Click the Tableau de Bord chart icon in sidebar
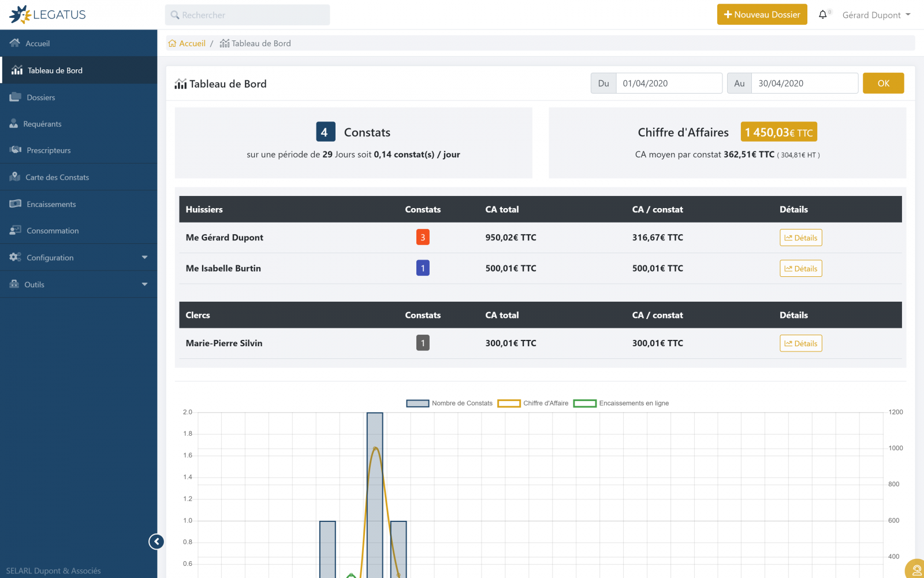924x578 pixels. 17,70
